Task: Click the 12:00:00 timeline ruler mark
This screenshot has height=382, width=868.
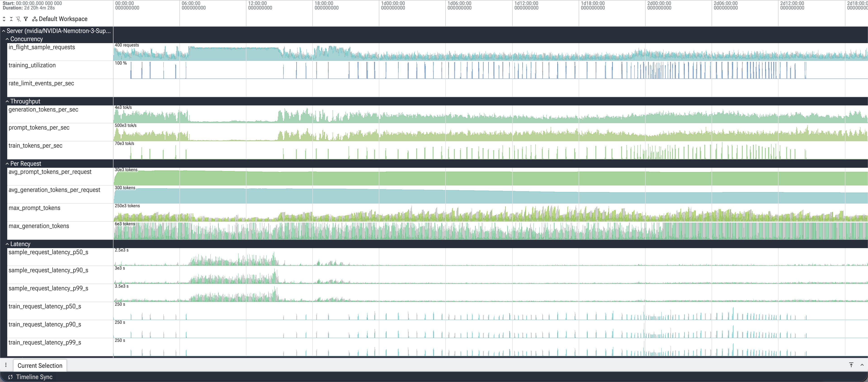Action: (x=260, y=5)
